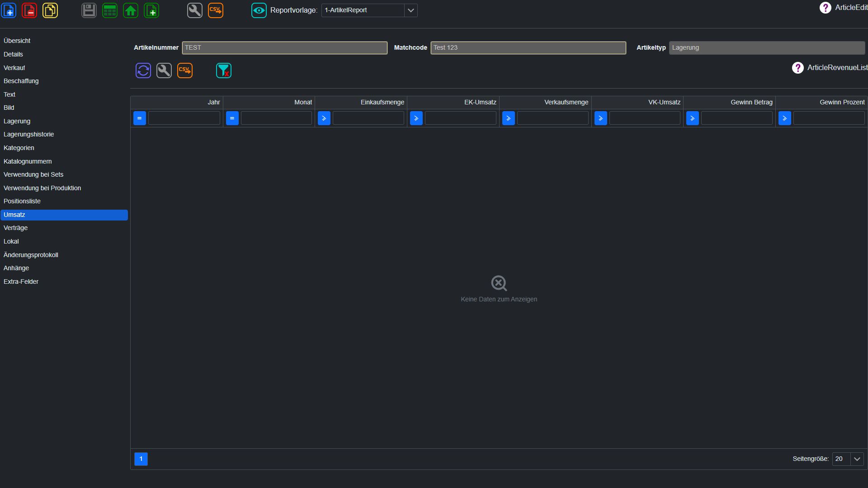
Task: Sort by the VK-Umsatz column header
Action: (x=637, y=103)
